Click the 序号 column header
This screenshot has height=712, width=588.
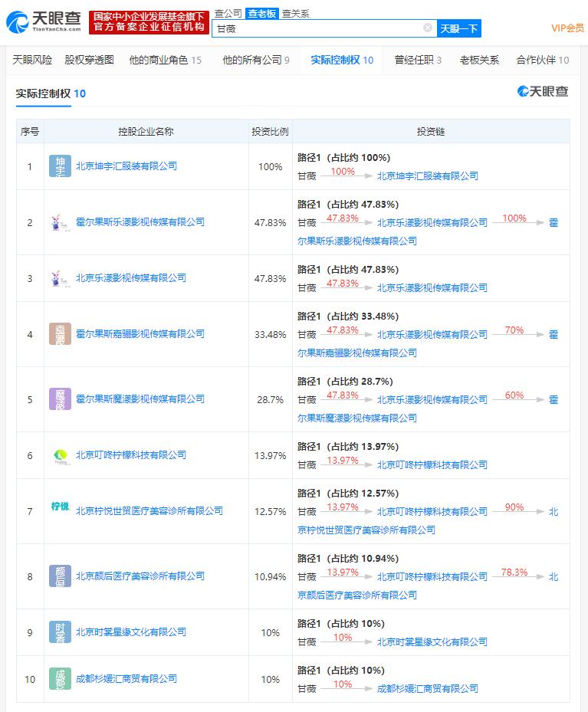[x=30, y=132]
